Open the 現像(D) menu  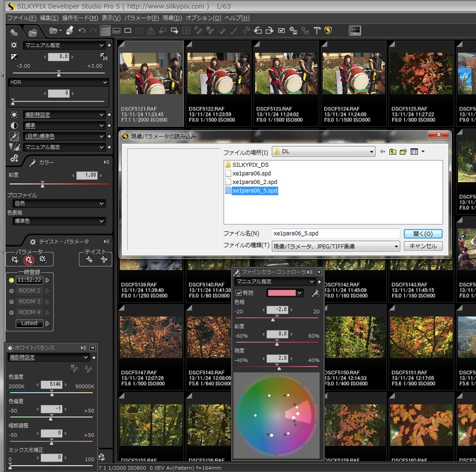click(x=172, y=18)
